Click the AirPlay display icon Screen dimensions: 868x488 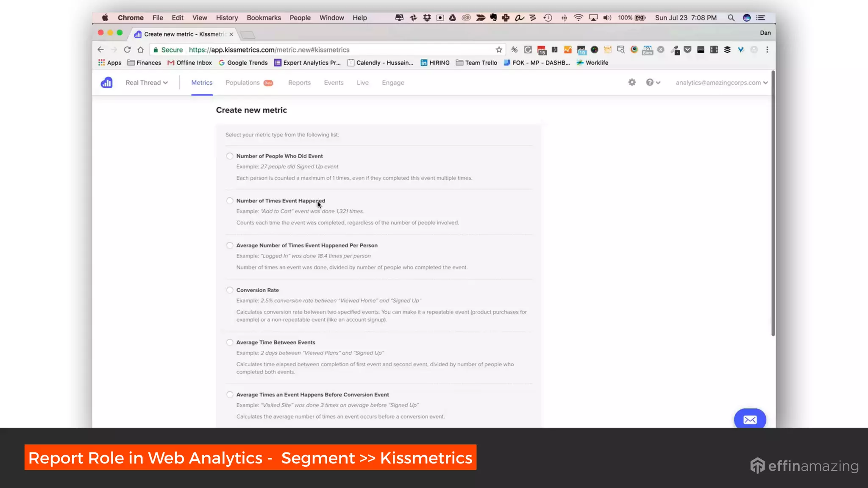(593, 18)
